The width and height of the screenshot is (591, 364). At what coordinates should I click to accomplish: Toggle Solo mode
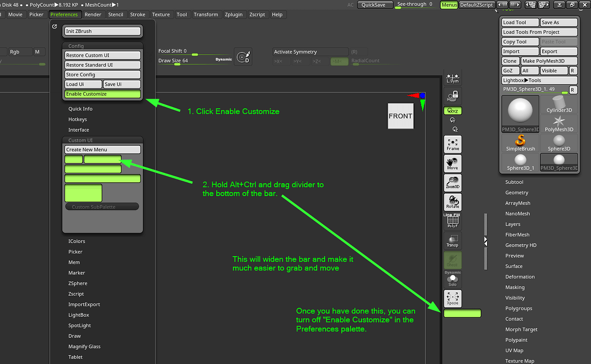coord(453,279)
